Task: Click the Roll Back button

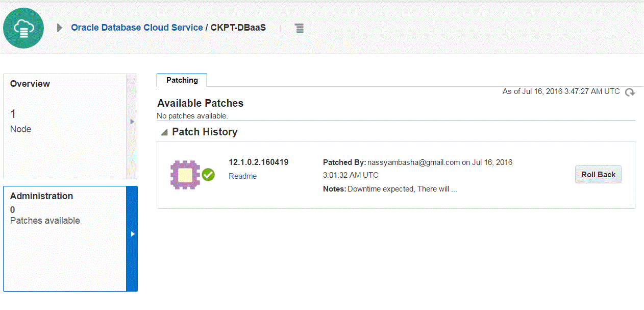Action: [598, 175]
